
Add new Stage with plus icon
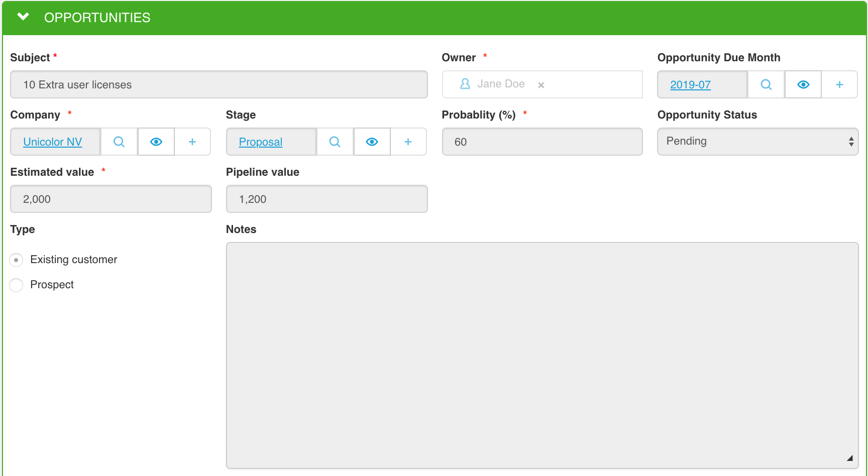click(x=408, y=142)
